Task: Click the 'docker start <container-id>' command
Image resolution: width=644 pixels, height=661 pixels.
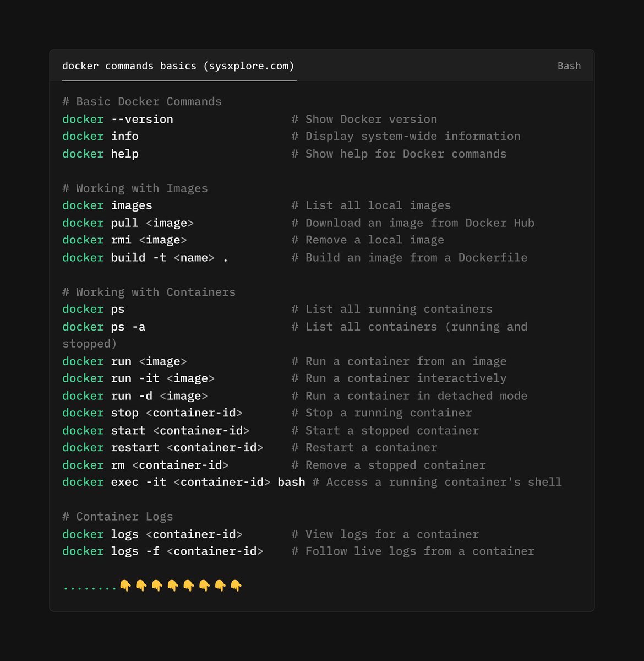Action: click(156, 431)
